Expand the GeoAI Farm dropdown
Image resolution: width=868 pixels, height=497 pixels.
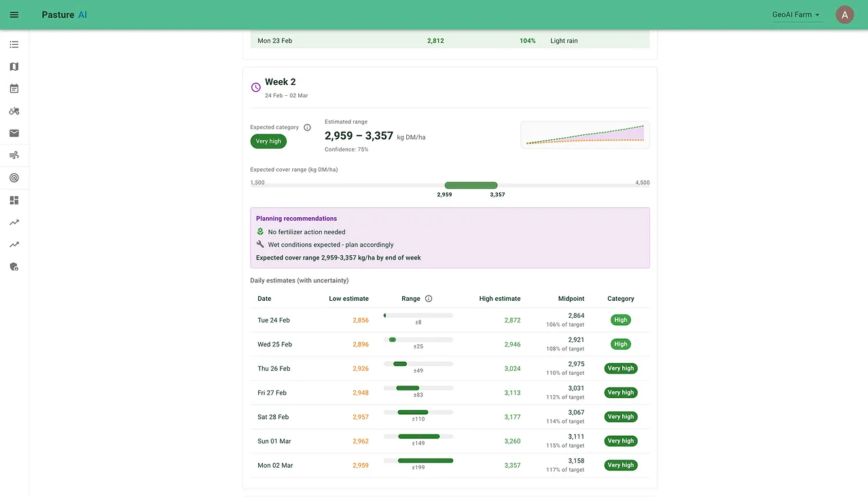797,15
